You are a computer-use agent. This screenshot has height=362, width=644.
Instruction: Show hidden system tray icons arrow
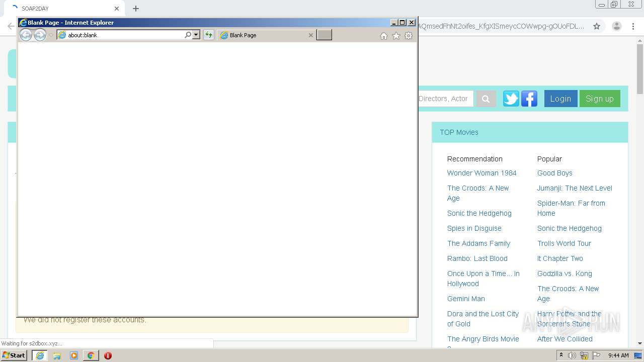(561, 355)
